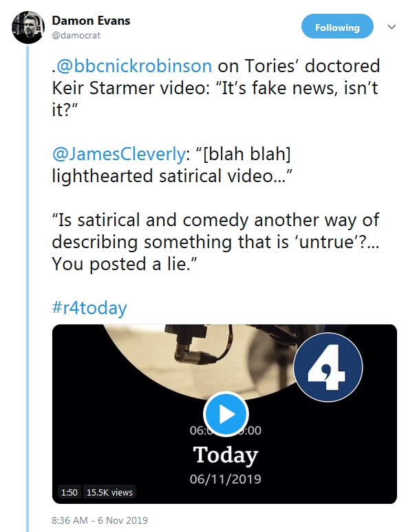Viewport: 417px width, 532px height.
Task: Toggle the Following button
Action: coord(337,27)
